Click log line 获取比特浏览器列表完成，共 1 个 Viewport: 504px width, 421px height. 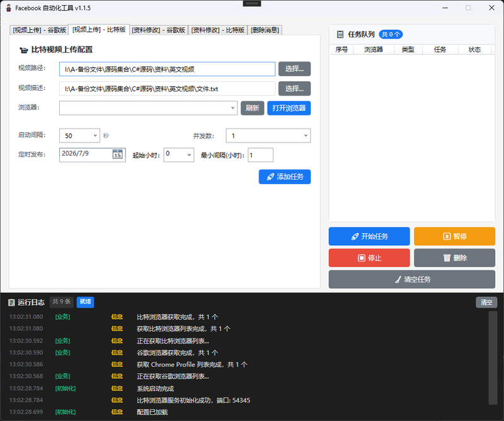coord(183,329)
